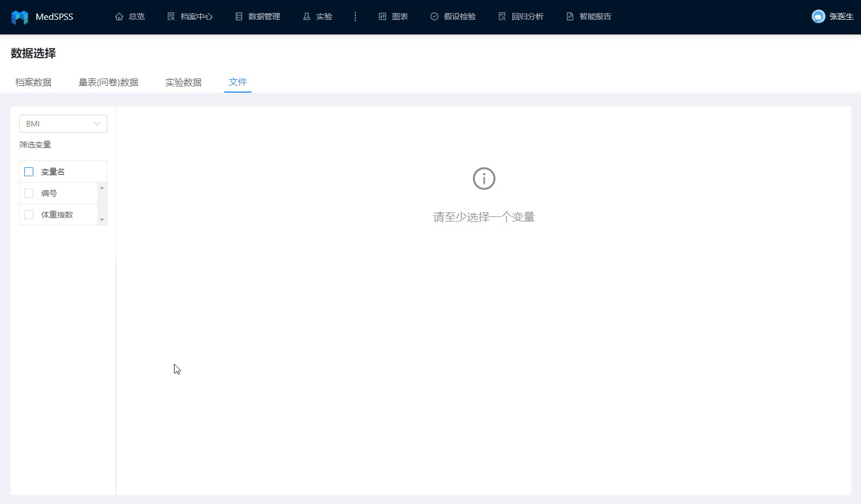This screenshot has height=504, width=861.
Task: Click the 实验 flask icon
Action: tap(307, 17)
